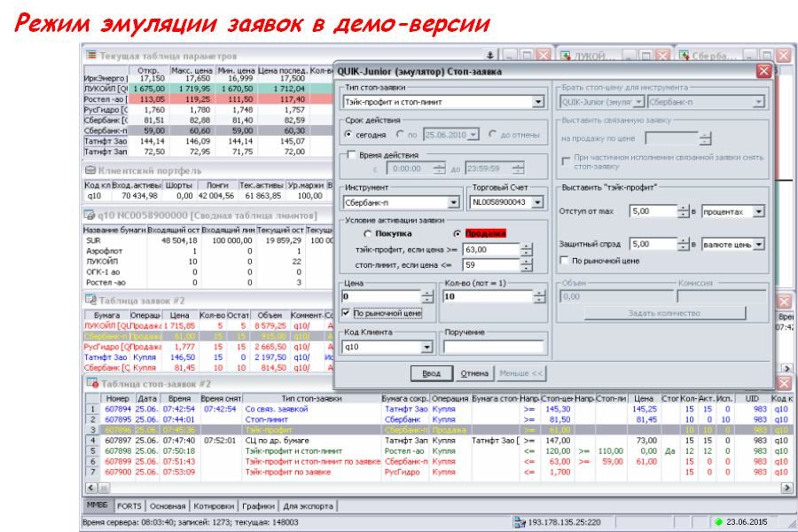Open the QUIK-Junior class dropdown under Брать стоп-цену
Image resolution: width=798 pixels, height=532 pixels.
(638, 102)
